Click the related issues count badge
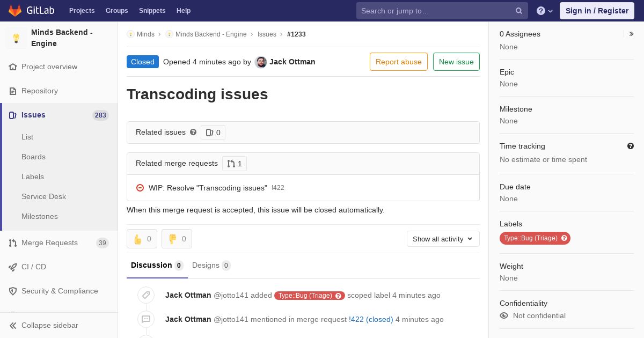Image resolution: width=644 pixels, height=338 pixels. 213,133
